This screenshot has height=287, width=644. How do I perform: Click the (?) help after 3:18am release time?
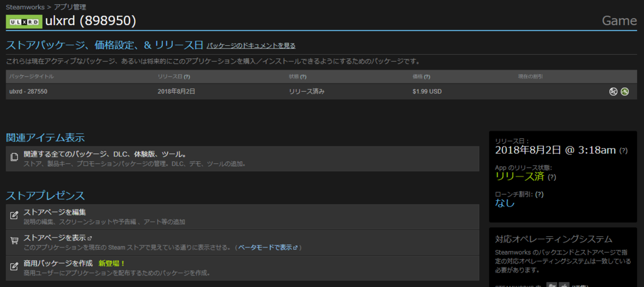click(623, 151)
